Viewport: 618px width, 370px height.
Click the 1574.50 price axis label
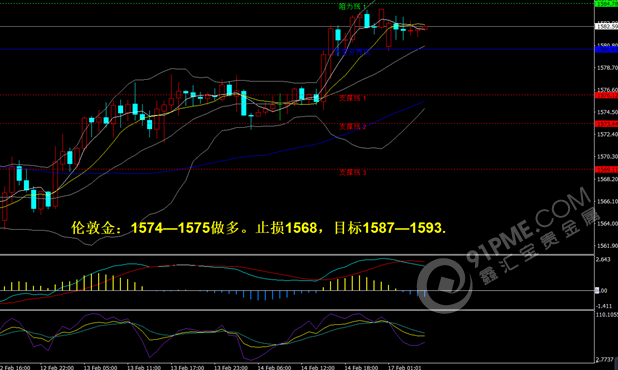pos(607,112)
